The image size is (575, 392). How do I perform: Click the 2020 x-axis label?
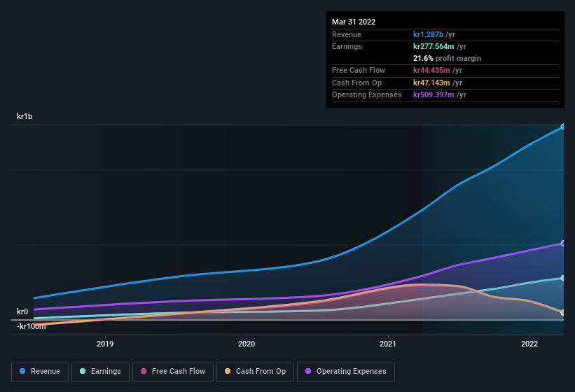(x=247, y=344)
